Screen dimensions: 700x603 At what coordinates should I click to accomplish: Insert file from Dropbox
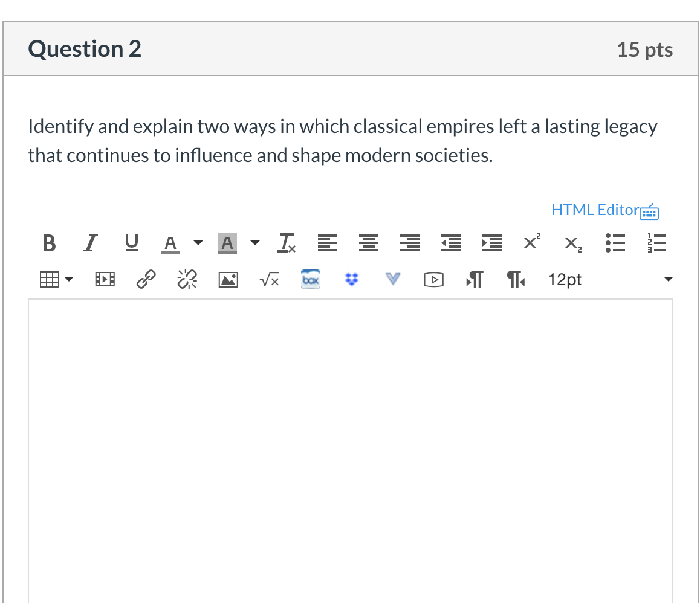pos(352,280)
